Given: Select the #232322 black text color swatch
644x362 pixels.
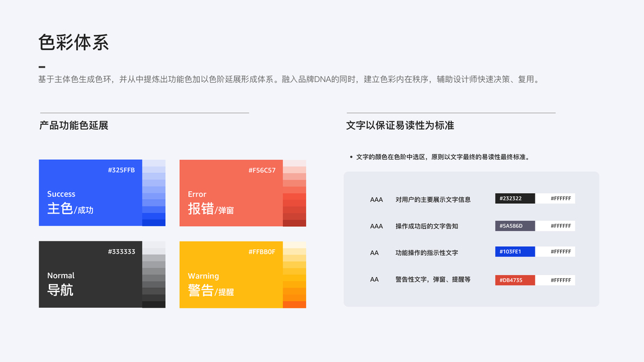Looking at the screenshot, I should pos(515,198).
